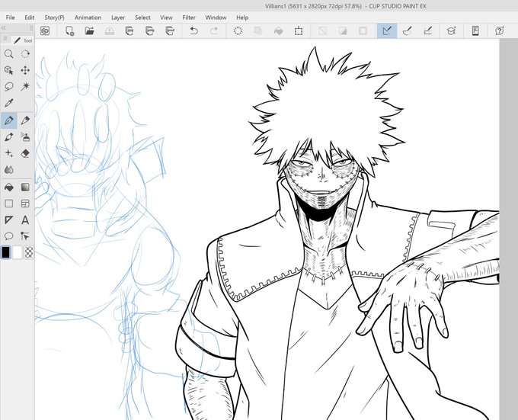Select the Lasso selection tool
The image size is (518, 420).
pos(9,87)
